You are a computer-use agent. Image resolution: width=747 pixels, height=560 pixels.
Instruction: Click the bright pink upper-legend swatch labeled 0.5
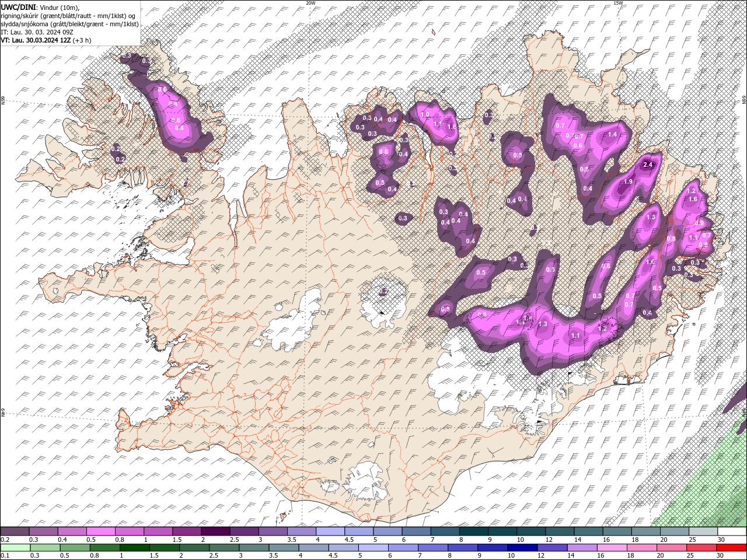(101, 531)
